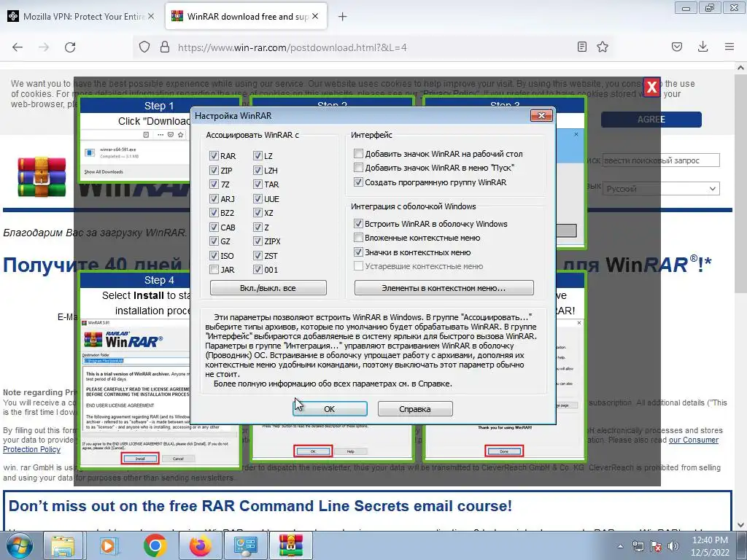Click Firefox icon on taskbar
747x560 pixels.
pyautogui.click(x=200, y=545)
